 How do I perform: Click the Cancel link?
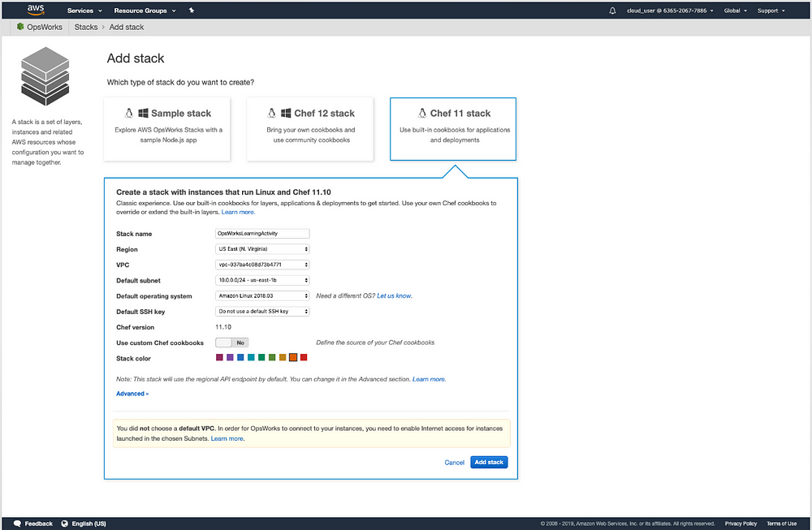pos(454,462)
